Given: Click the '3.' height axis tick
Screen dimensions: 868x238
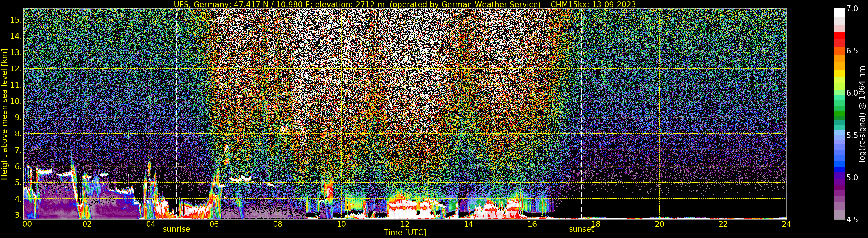Looking at the screenshot, I should click(18, 215).
